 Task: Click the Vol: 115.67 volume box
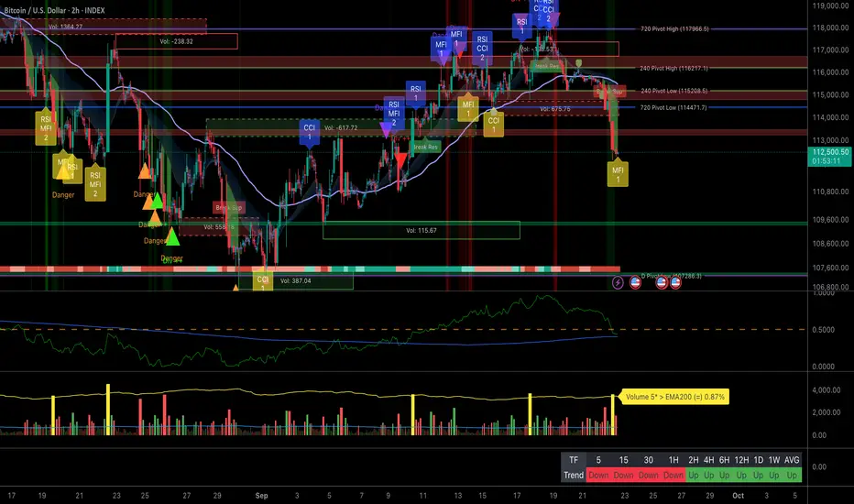pos(421,231)
